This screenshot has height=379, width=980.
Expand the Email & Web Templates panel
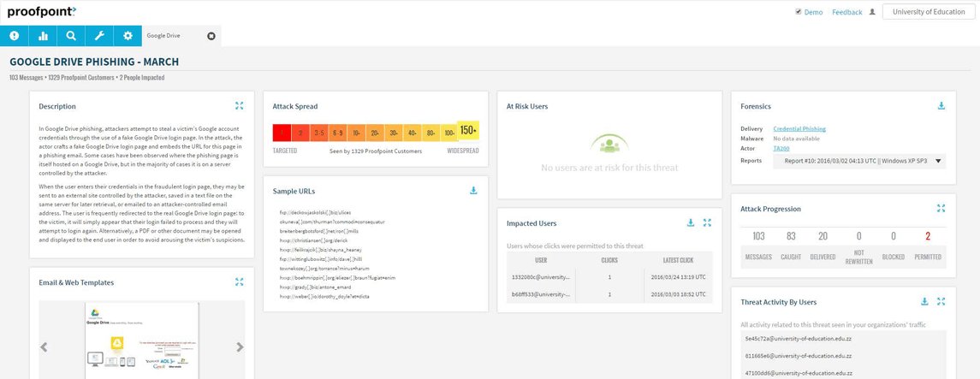coord(240,282)
